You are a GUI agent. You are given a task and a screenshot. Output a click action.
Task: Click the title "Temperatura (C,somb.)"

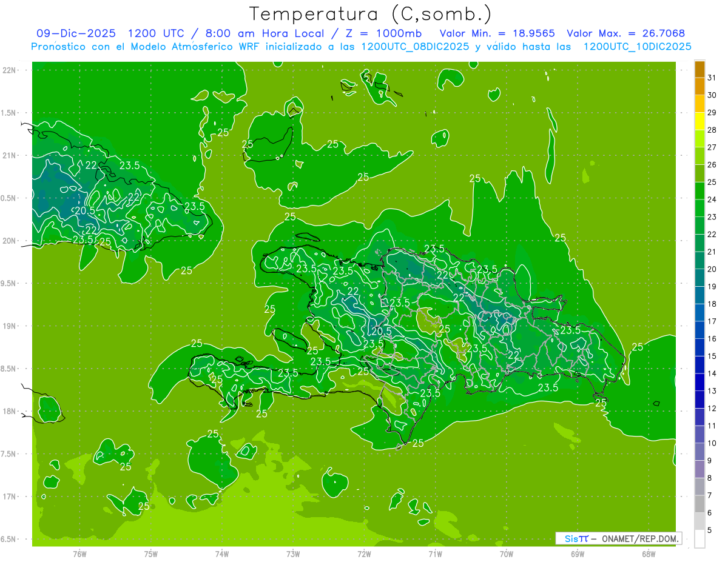371,15
